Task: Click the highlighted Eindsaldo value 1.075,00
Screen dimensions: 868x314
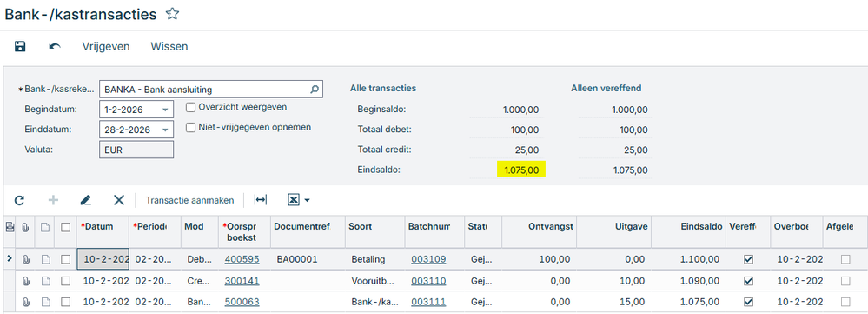Action: pyautogui.click(x=521, y=170)
